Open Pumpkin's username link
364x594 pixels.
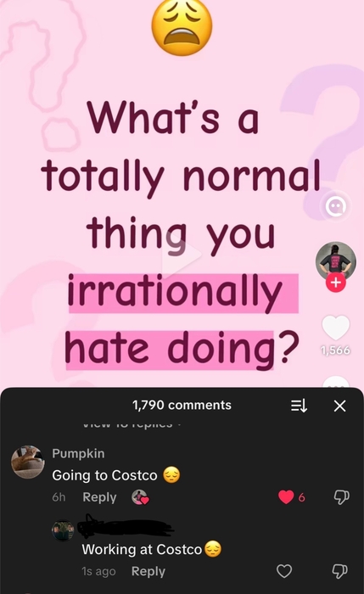[78, 453]
